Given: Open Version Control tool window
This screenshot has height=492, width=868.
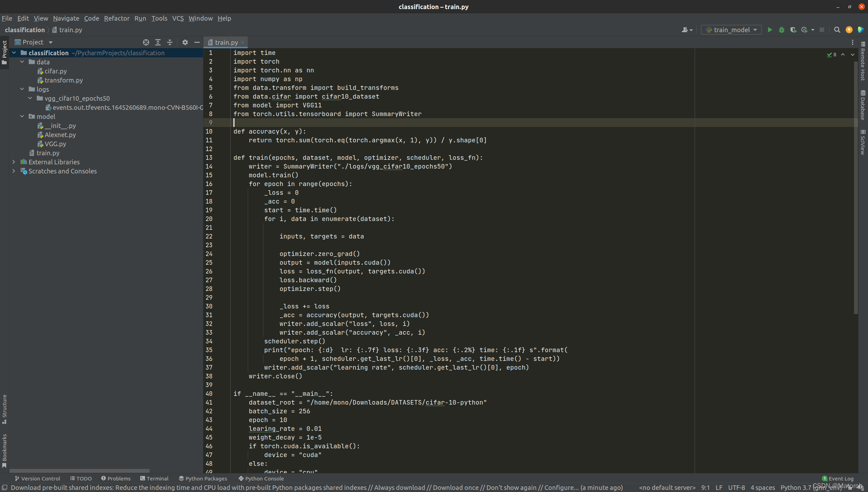Looking at the screenshot, I should pos(37,478).
